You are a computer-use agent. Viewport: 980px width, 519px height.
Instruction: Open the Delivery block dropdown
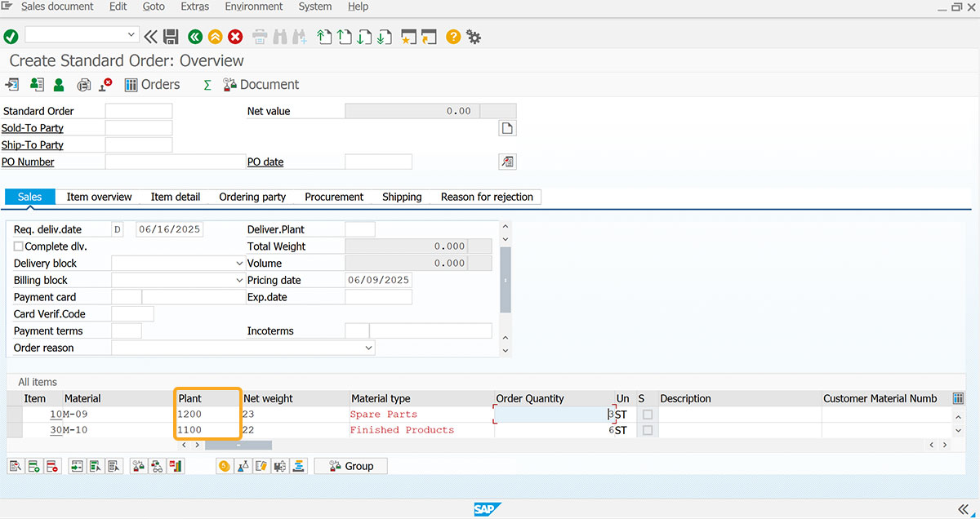tap(238, 264)
